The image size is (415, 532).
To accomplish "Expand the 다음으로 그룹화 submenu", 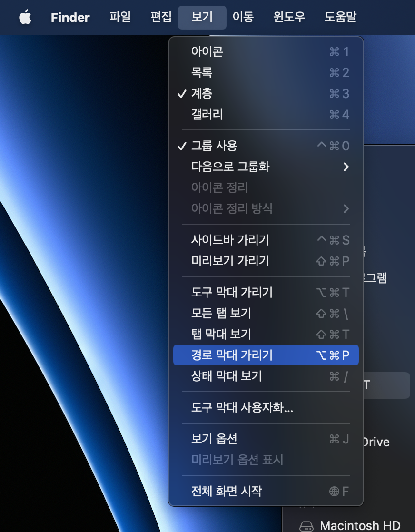I will tap(266, 167).
